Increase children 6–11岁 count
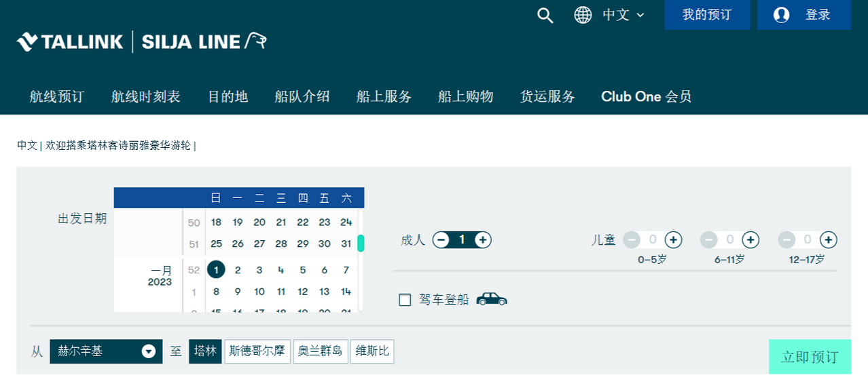Viewport: 868px width, 388px height. (x=751, y=239)
